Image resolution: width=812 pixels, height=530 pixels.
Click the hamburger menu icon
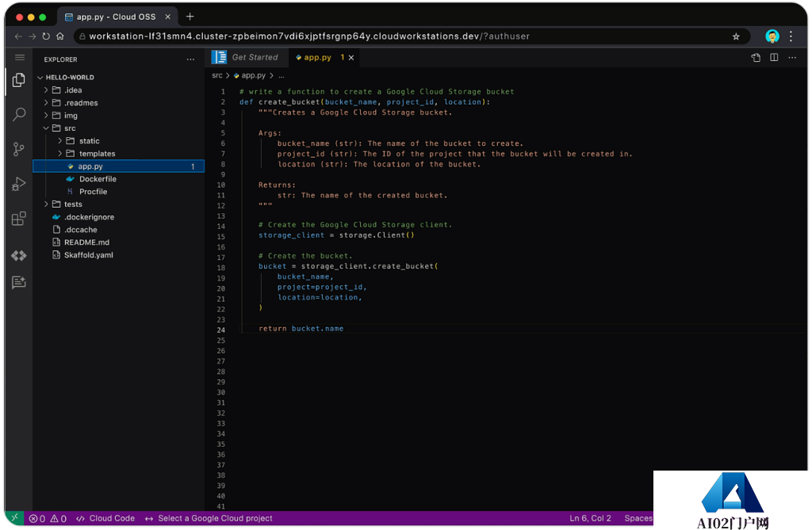pyautogui.click(x=19, y=57)
